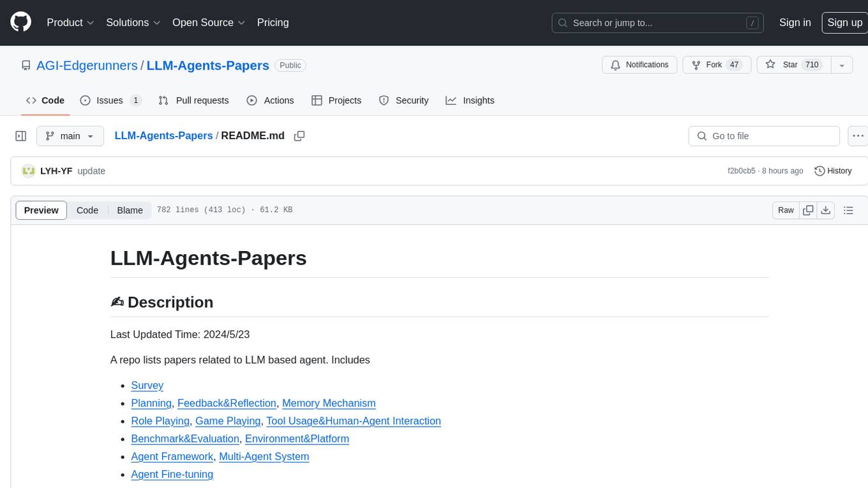Image resolution: width=868 pixels, height=488 pixels.
Task: Open the update commit message
Action: pyautogui.click(x=91, y=171)
